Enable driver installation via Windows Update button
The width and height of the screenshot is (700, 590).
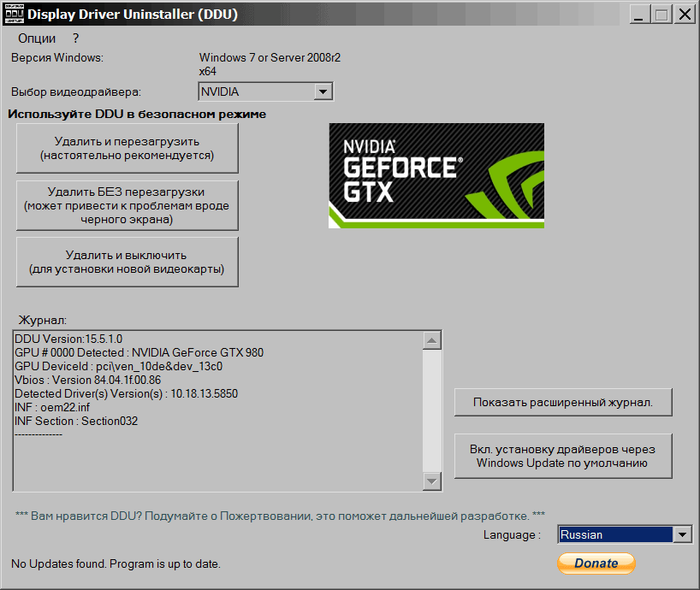click(x=562, y=456)
